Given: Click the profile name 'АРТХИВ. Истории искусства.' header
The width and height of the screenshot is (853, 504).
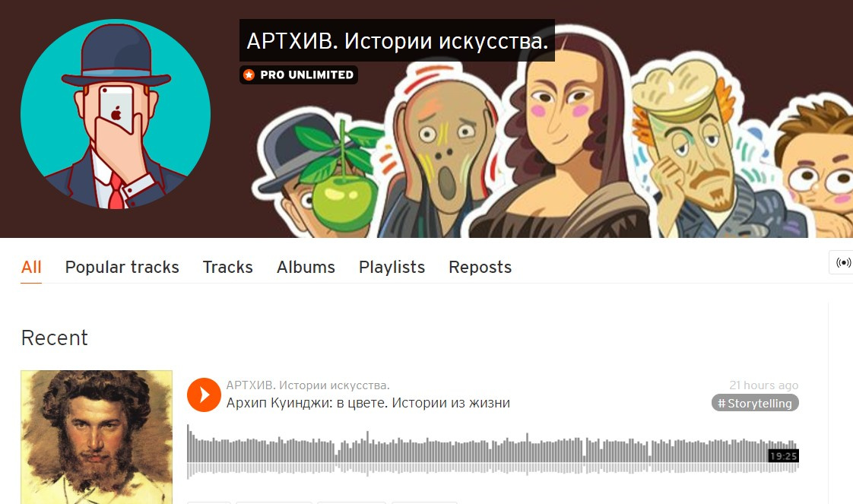Looking at the screenshot, I should tap(397, 41).
